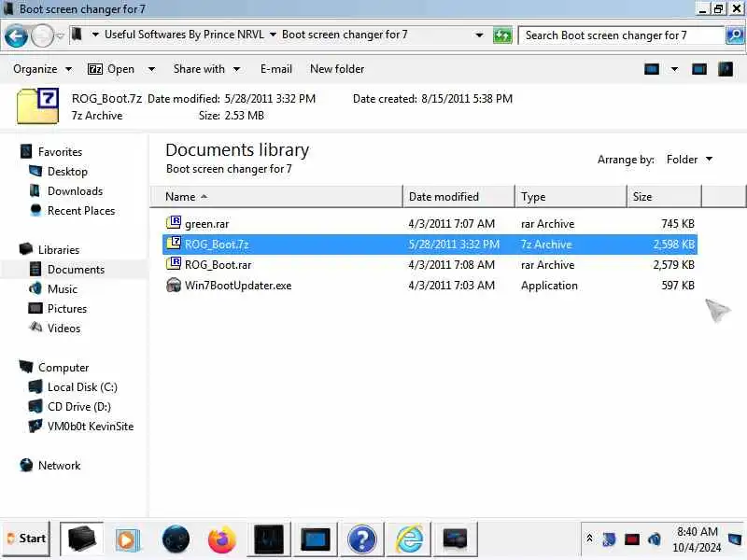Open the clock showing 8:40 AM
The height and width of the screenshot is (560, 747).
(697, 539)
